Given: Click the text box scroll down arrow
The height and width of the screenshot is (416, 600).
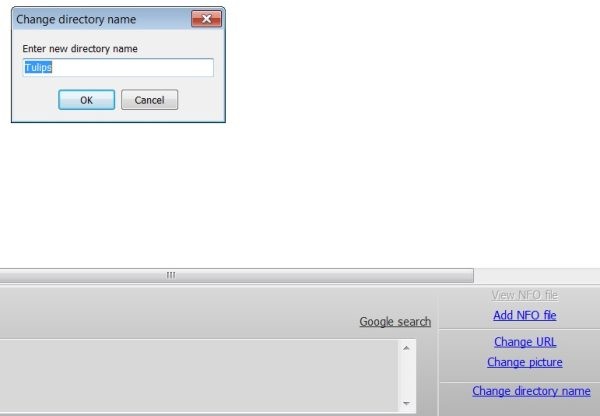Looking at the screenshot, I should 406,403.
